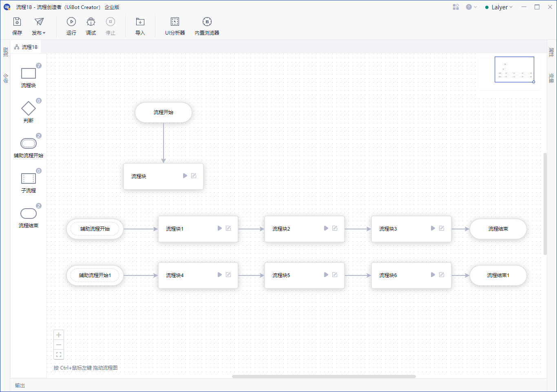Screen dimensions: 557x392
Task: Zoom out the canvas with minus button
Action: (59, 345)
